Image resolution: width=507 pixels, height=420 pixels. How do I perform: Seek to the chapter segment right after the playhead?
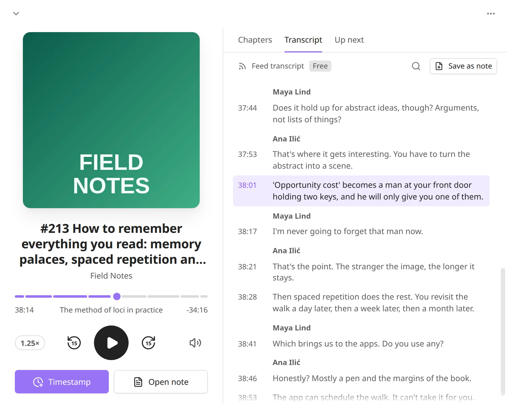[134, 296]
